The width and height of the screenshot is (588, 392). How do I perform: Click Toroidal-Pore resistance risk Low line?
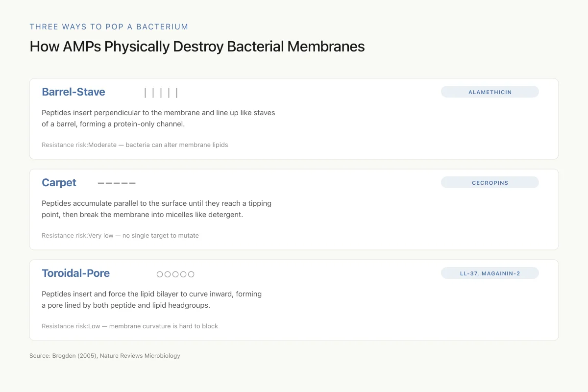click(130, 326)
